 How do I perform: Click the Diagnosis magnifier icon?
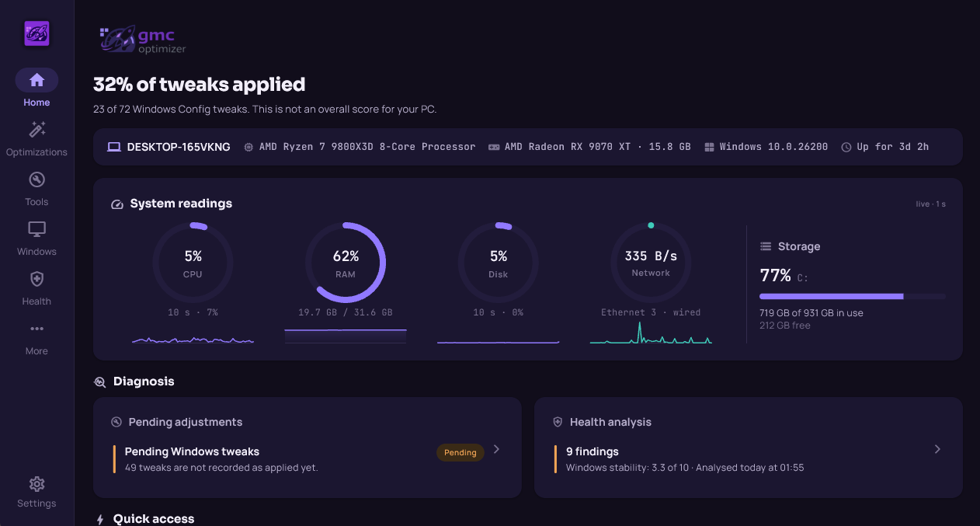[99, 381]
